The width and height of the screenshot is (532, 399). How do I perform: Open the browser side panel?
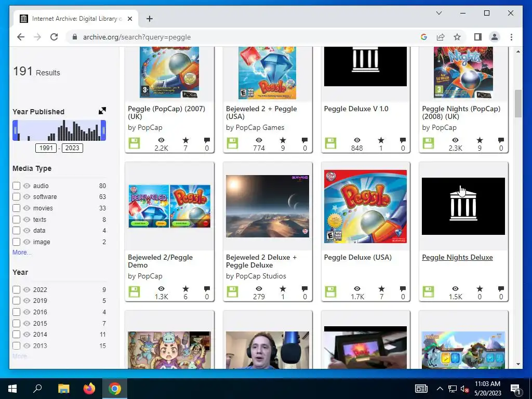point(478,37)
